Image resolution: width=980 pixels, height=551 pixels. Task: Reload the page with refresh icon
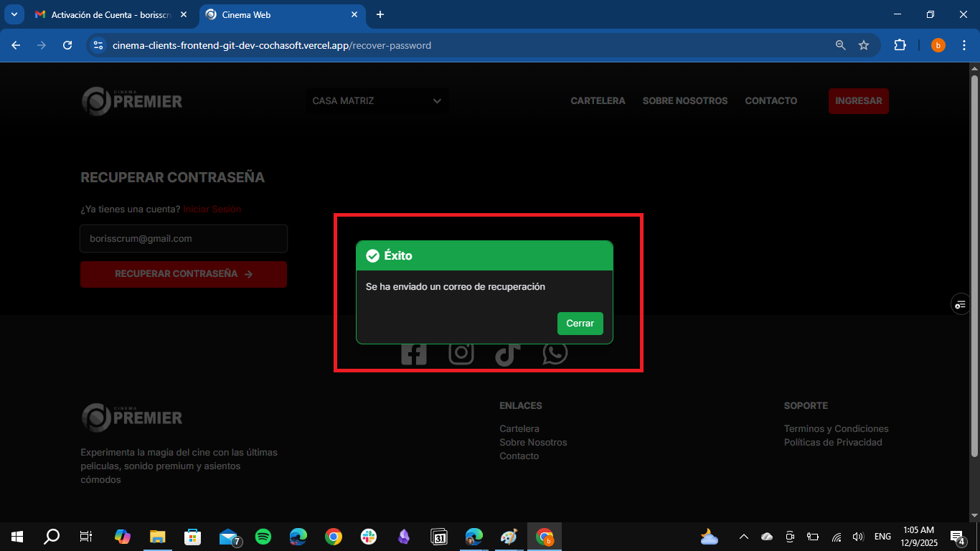[67, 45]
